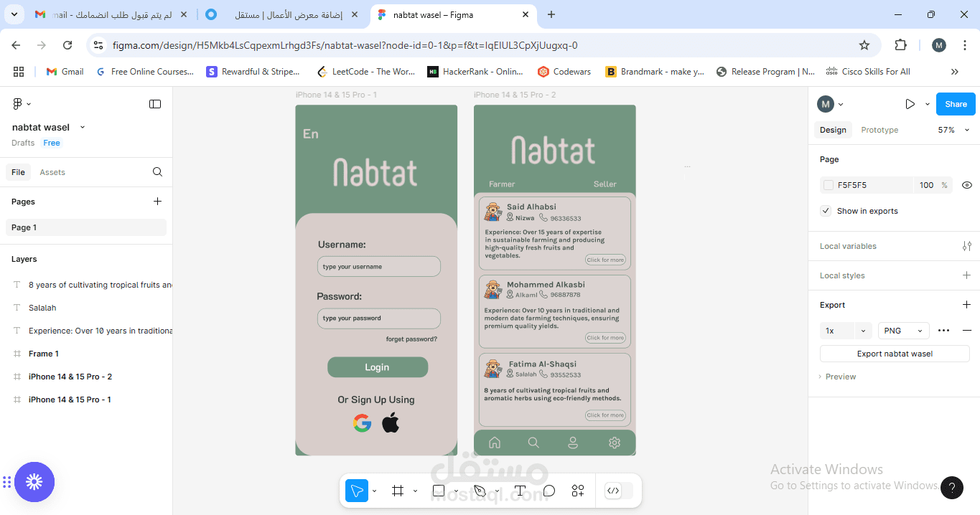
Task: Add a new page
Action: click(x=157, y=202)
